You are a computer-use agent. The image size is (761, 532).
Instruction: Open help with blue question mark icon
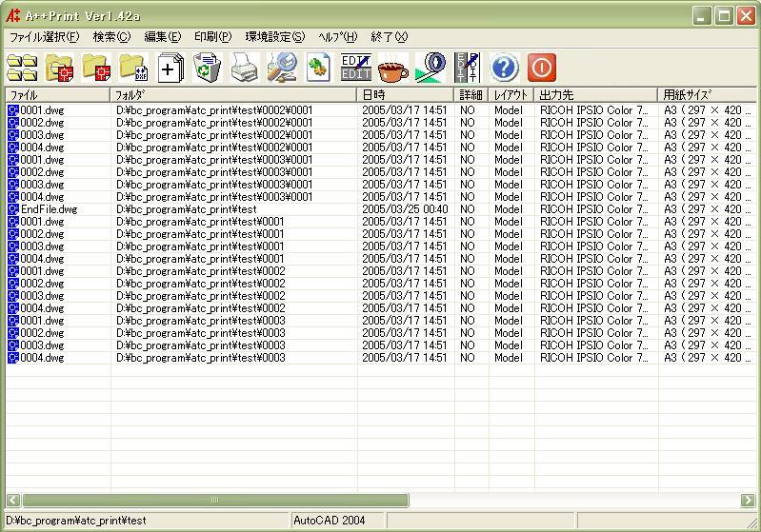click(x=504, y=68)
